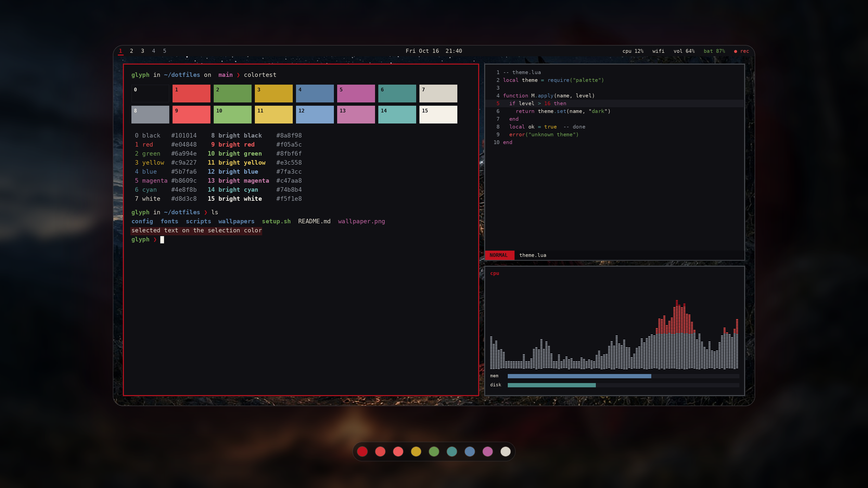Click the green dot in the bottom dock
The image size is (868, 488).
434,452
